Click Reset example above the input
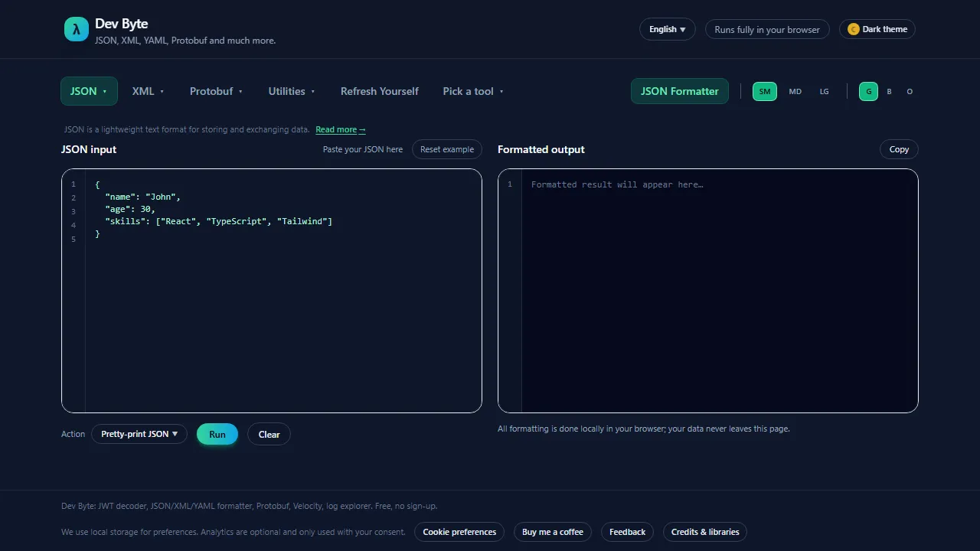The height and width of the screenshot is (551, 980). point(447,149)
